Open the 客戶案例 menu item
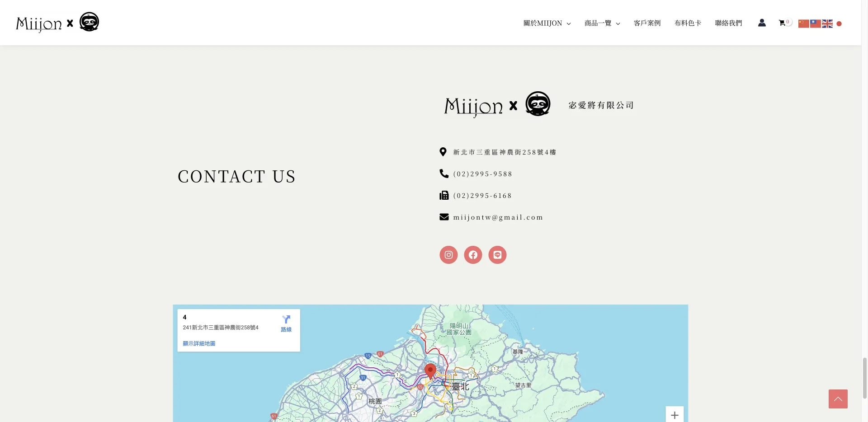 647,23
